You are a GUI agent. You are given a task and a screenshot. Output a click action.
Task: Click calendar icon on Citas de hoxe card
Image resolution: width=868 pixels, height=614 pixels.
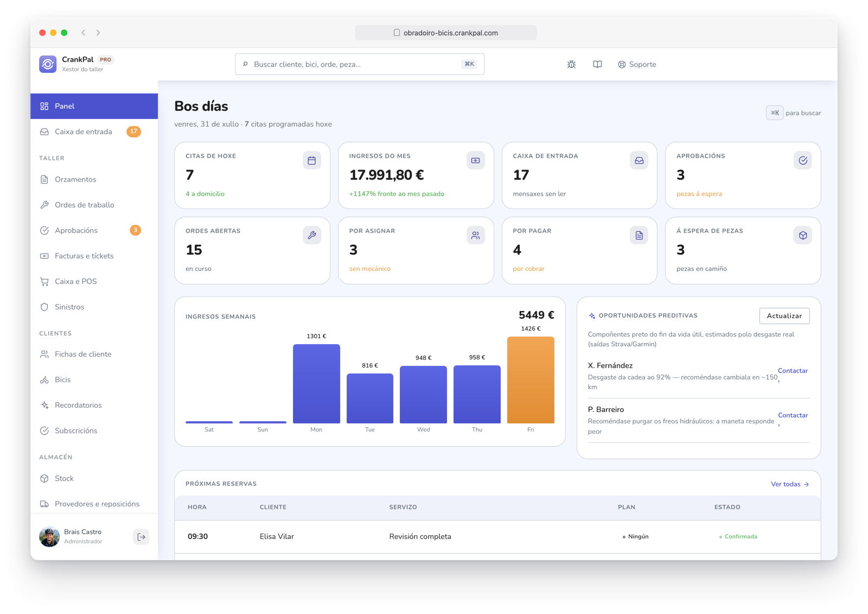(312, 161)
